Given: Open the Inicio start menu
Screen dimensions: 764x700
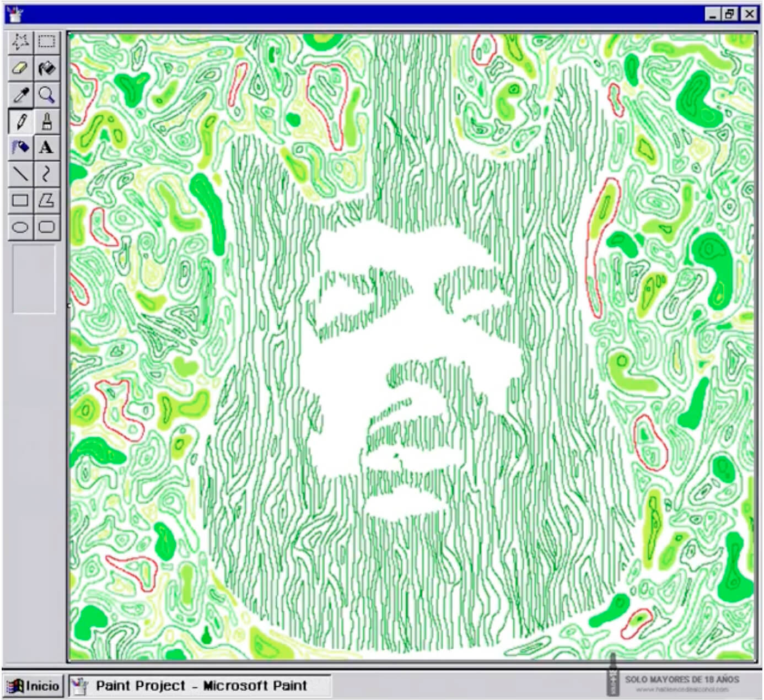Looking at the screenshot, I should pos(34,686).
